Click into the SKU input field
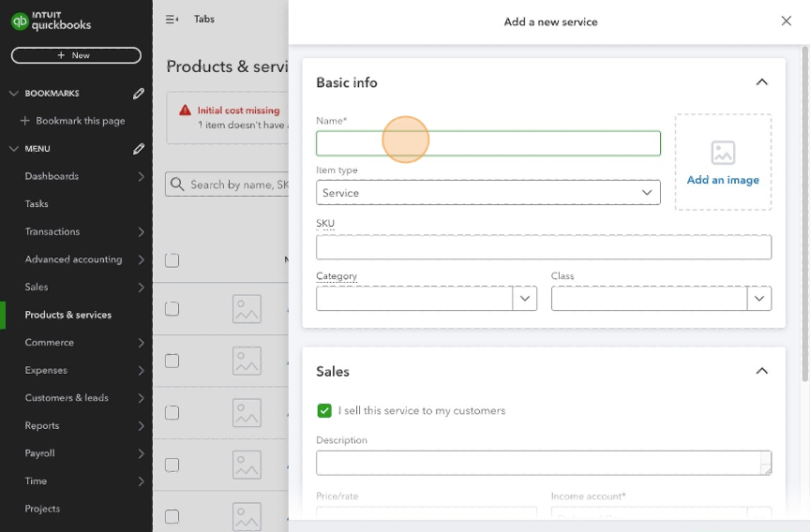The image size is (810, 532). click(x=544, y=247)
